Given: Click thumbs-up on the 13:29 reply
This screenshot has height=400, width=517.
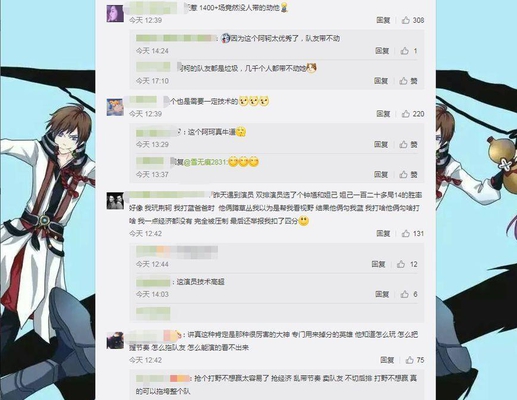Looking at the screenshot, I should [x=404, y=145].
